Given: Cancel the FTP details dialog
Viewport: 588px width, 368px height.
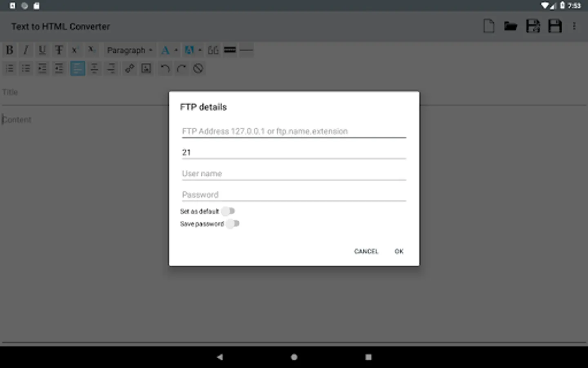Looking at the screenshot, I should tap(366, 251).
